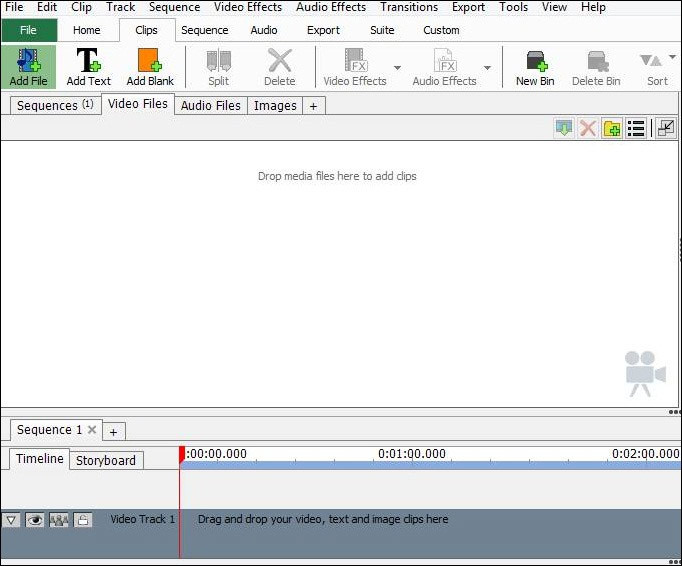Click the yellow add folder icon
Image resolution: width=682 pixels, height=566 pixels.
pyautogui.click(x=612, y=128)
